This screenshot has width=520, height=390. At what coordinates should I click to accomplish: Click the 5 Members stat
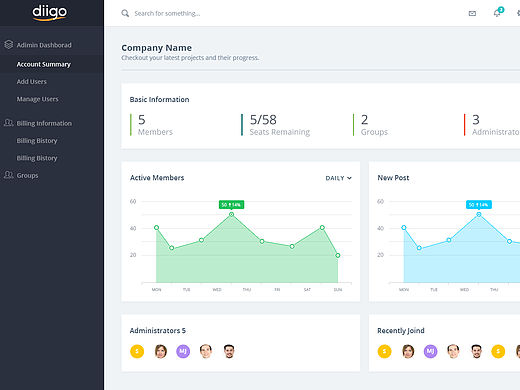tap(151, 125)
